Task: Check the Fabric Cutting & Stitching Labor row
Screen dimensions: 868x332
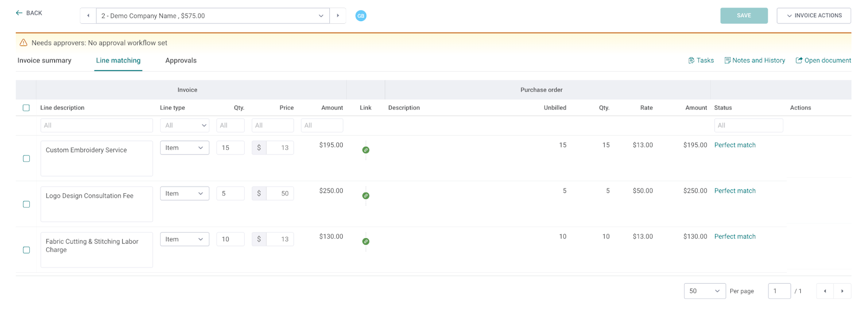Action: (x=26, y=250)
